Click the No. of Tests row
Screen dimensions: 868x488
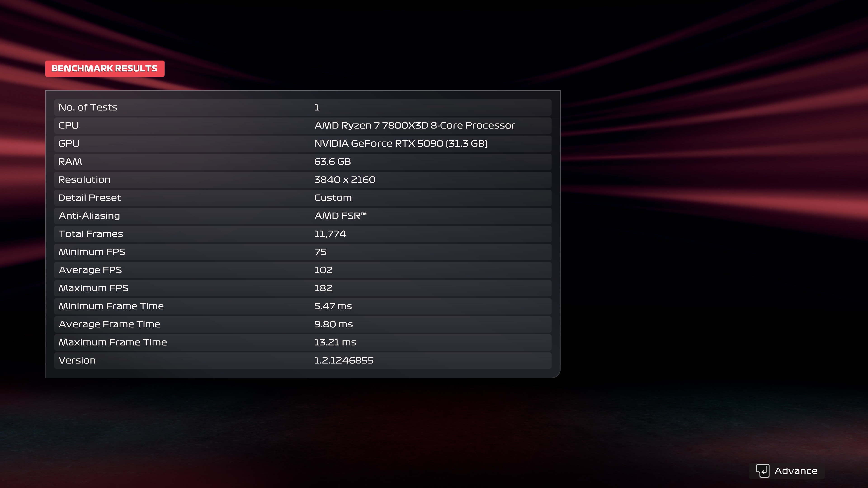click(x=302, y=108)
